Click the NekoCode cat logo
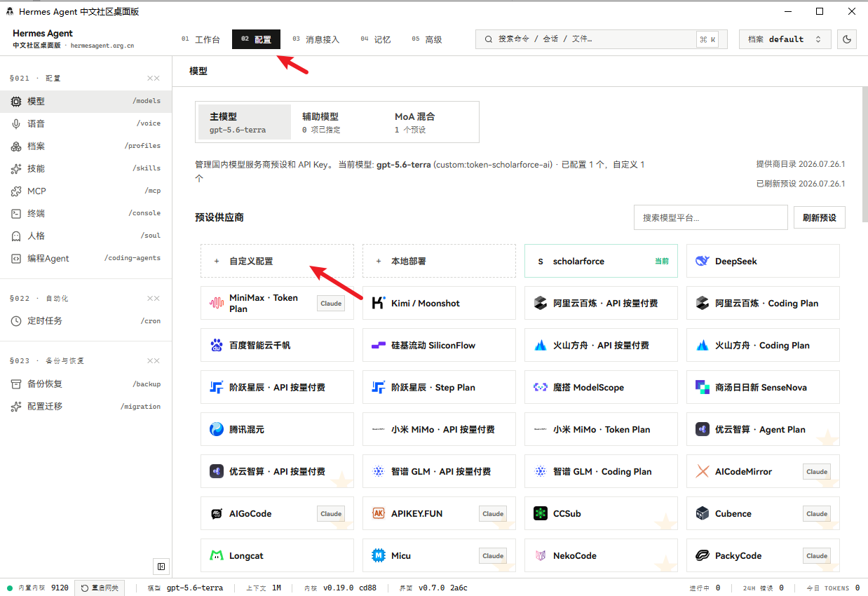The image size is (868, 596). click(541, 555)
